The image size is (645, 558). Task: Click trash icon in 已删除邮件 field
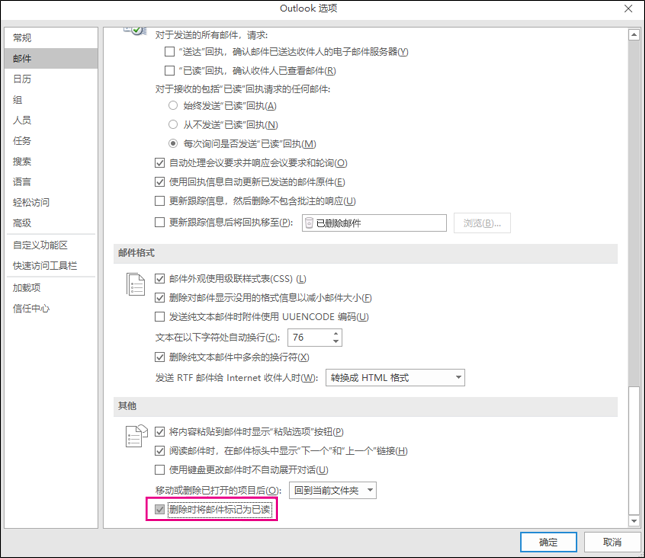point(309,223)
